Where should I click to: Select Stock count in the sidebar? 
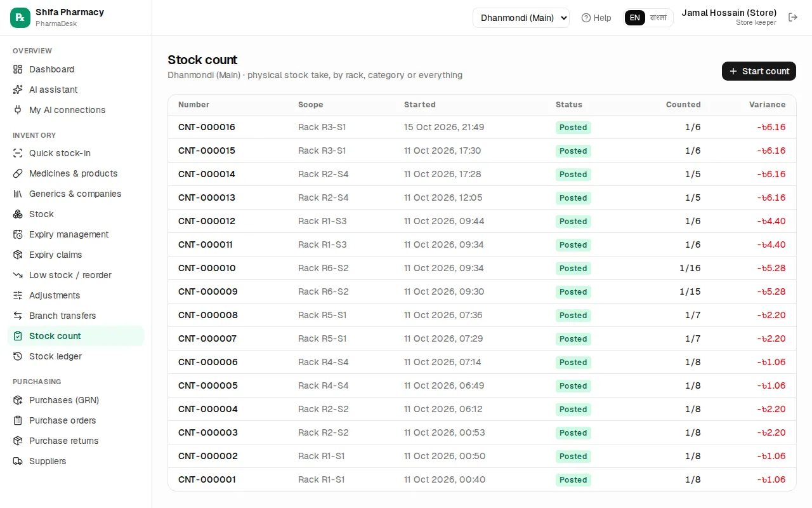click(x=76, y=336)
